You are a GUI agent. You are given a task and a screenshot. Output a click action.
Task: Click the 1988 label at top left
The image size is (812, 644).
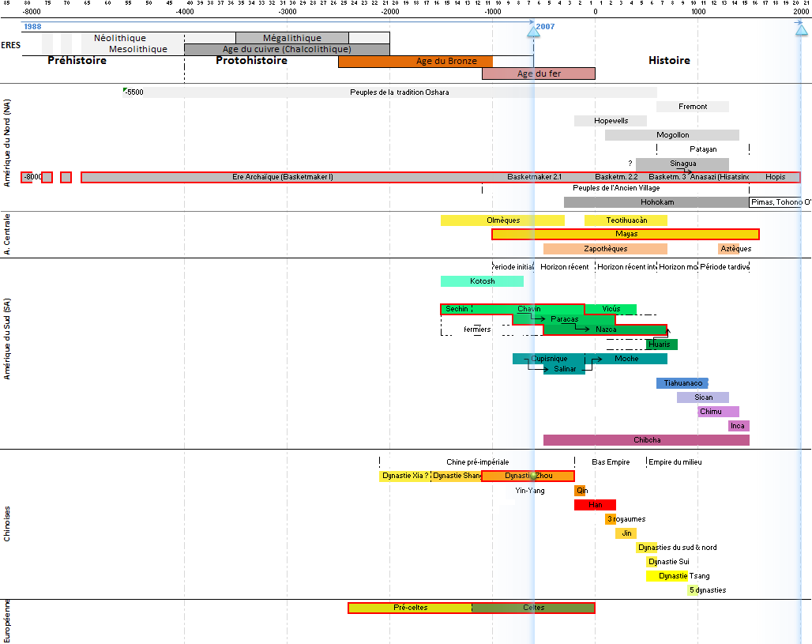32,27
